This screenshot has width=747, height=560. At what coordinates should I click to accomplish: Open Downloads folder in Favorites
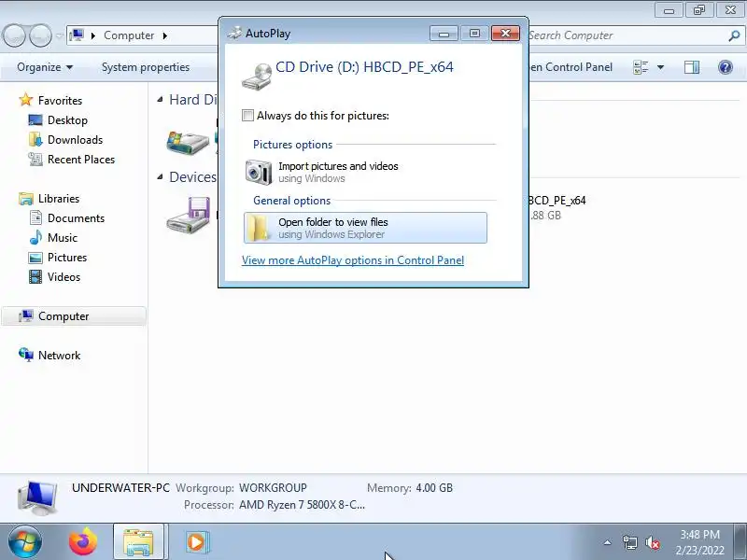(x=75, y=139)
